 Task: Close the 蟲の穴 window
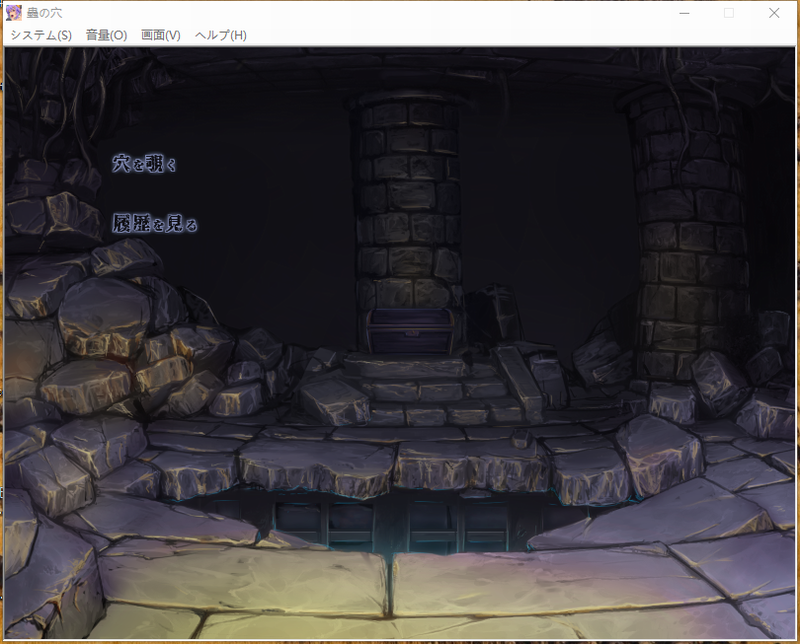(x=775, y=13)
